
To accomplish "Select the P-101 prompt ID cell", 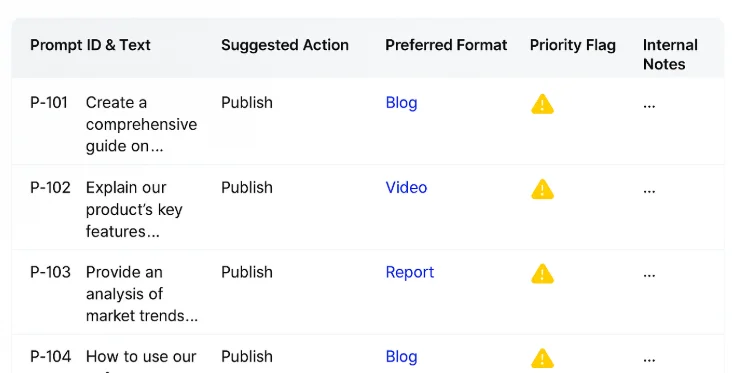I will tap(49, 103).
